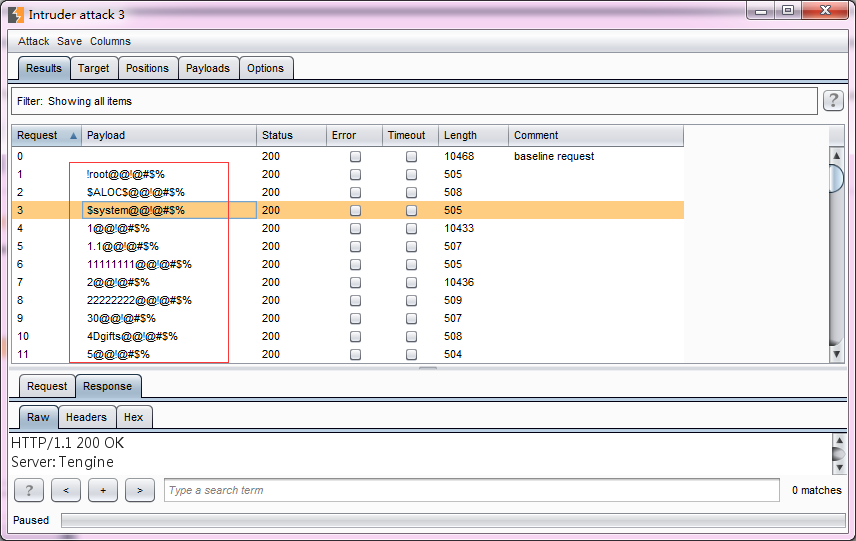Go to next search match
Viewport: 856px width, 541px height.
pyautogui.click(x=139, y=490)
